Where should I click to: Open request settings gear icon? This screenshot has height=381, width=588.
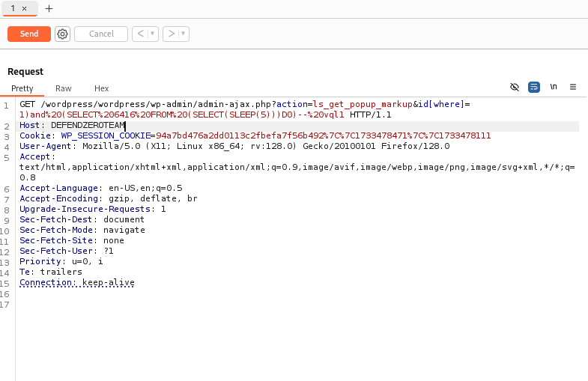pos(62,34)
